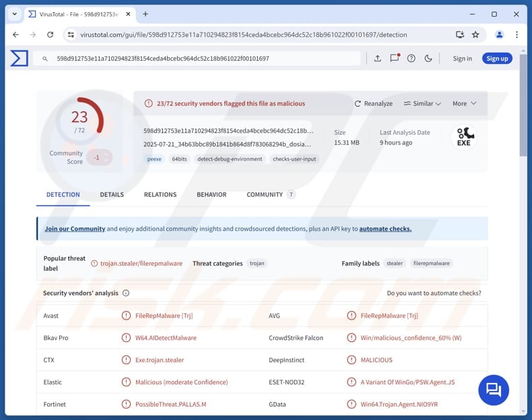
Task: Click the file hash search field
Action: pos(202,59)
